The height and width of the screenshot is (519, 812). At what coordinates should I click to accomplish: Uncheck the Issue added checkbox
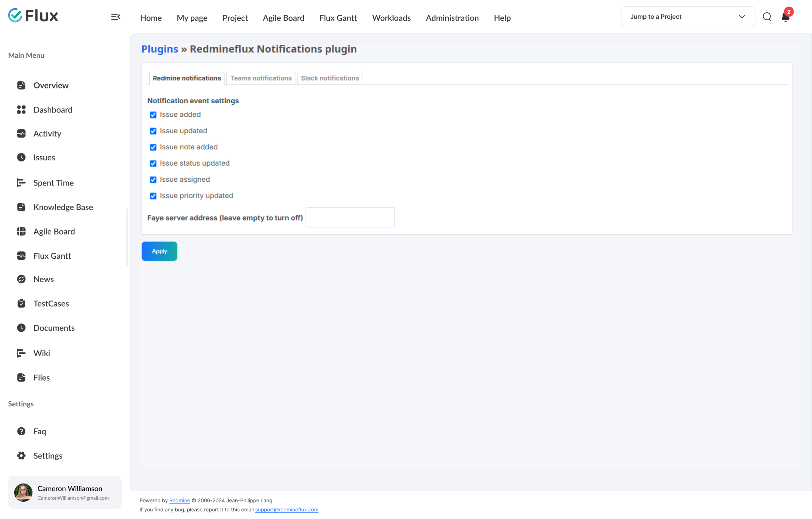[x=153, y=115]
